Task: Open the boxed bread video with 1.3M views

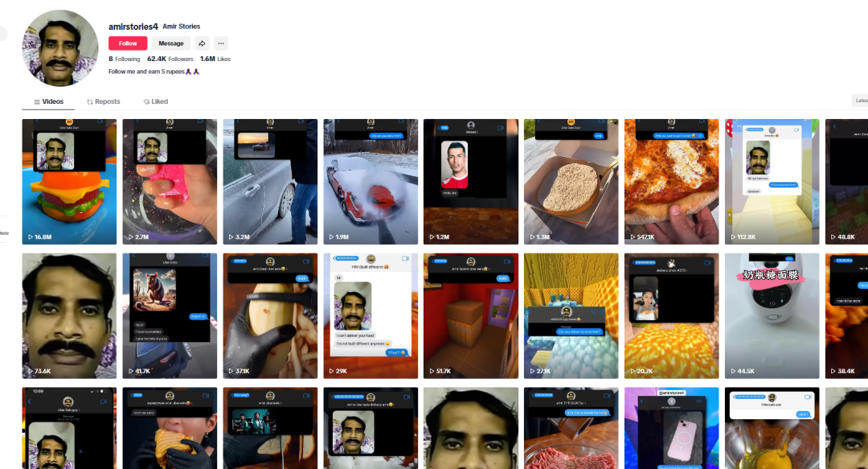Action: (x=571, y=182)
